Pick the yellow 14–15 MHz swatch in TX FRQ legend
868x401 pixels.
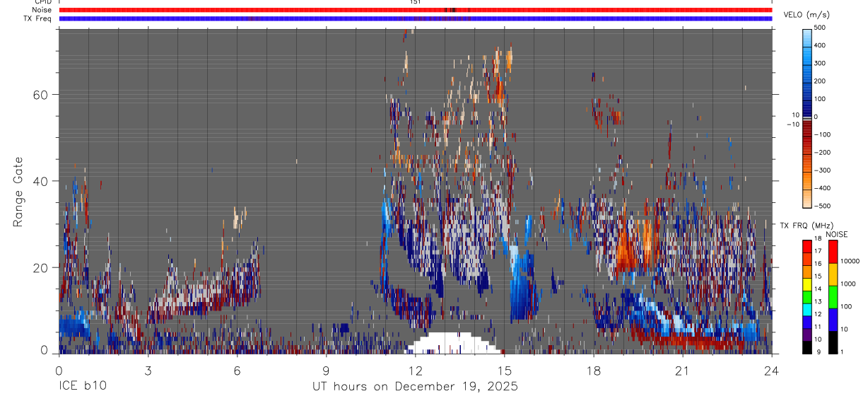coord(807,283)
